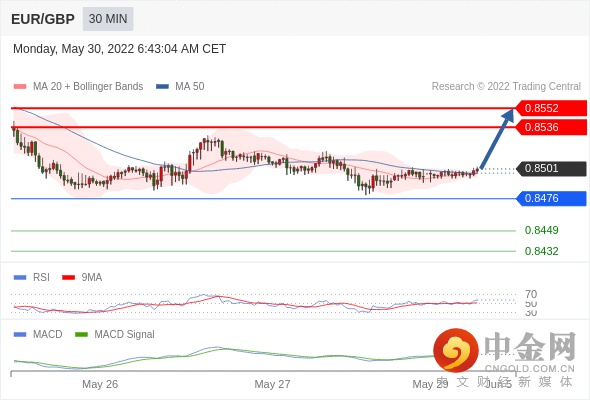590x400 pixels.
Task: Click the 0.8501 current price tag
Action: (551, 168)
